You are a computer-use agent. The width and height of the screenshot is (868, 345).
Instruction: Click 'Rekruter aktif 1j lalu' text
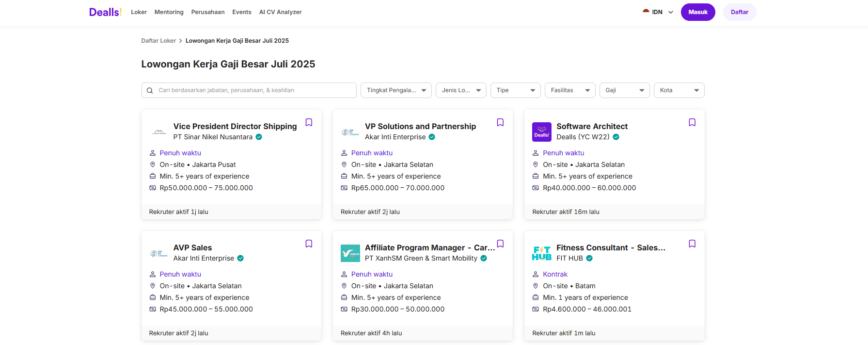pyautogui.click(x=179, y=212)
